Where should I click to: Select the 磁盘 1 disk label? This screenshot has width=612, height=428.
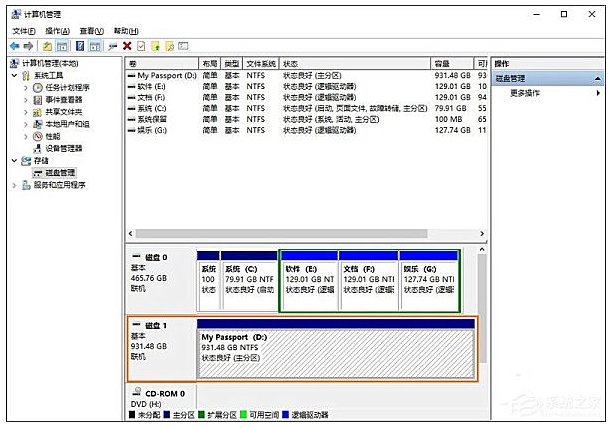click(x=156, y=325)
